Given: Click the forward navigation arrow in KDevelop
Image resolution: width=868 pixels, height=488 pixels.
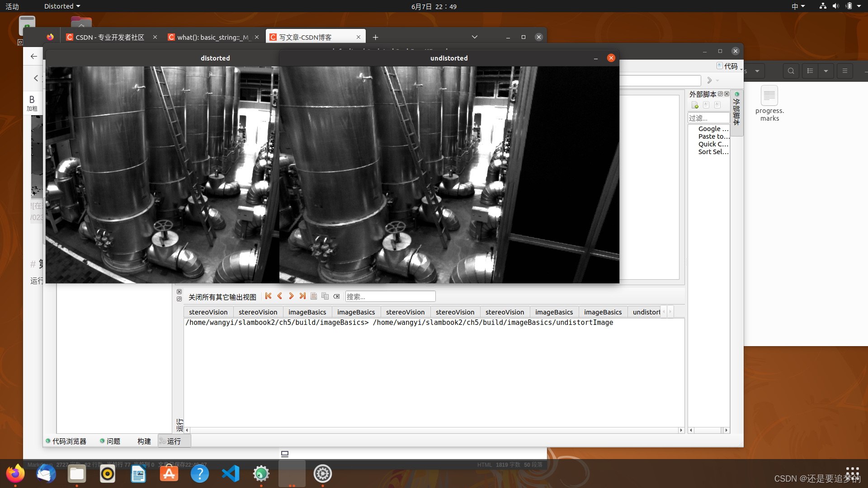Looking at the screenshot, I should click(709, 80).
